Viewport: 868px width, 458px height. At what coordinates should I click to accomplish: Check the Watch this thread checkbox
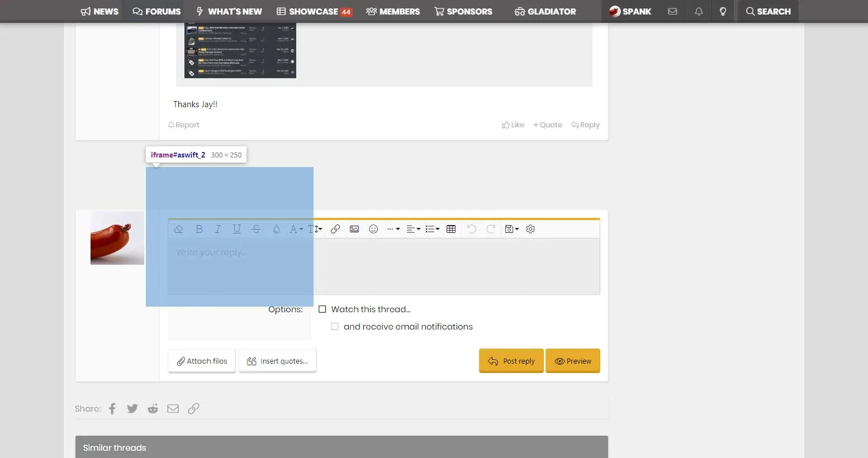click(x=322, y=309)
